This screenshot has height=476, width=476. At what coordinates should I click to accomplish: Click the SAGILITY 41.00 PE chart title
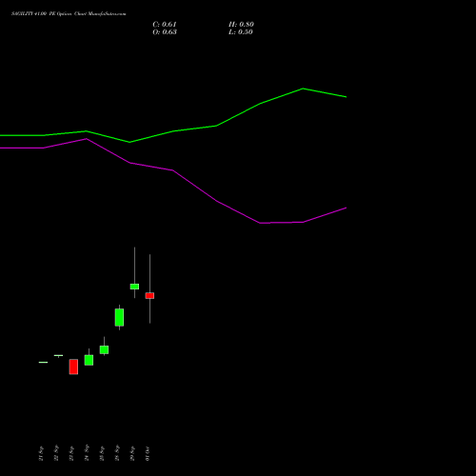[x=69, y=14]
